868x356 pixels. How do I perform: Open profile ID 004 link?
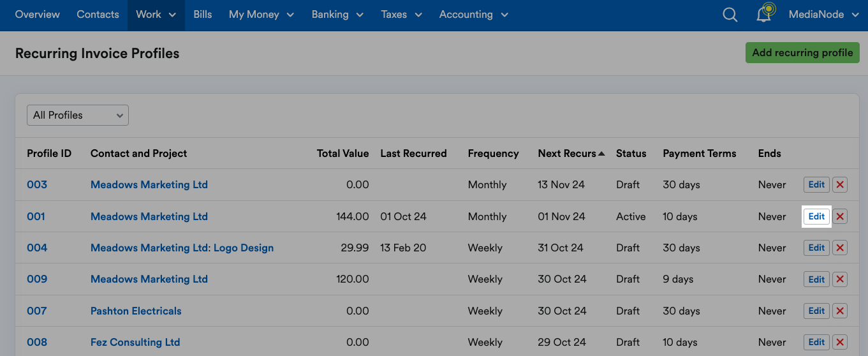37,248
